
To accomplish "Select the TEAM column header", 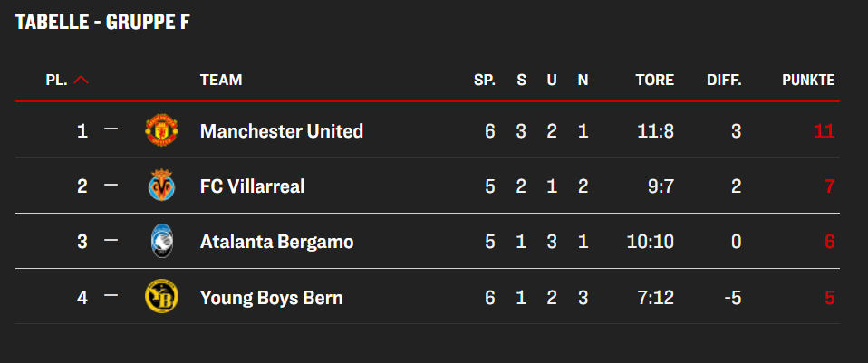I will pyautogui.click(x=221, y=81).
